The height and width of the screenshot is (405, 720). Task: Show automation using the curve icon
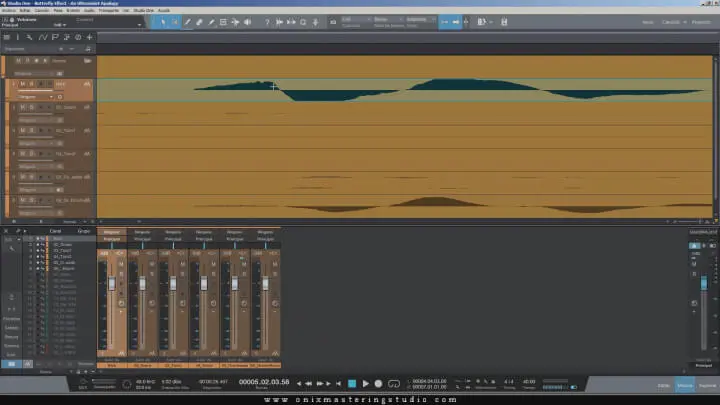(43, 37)
